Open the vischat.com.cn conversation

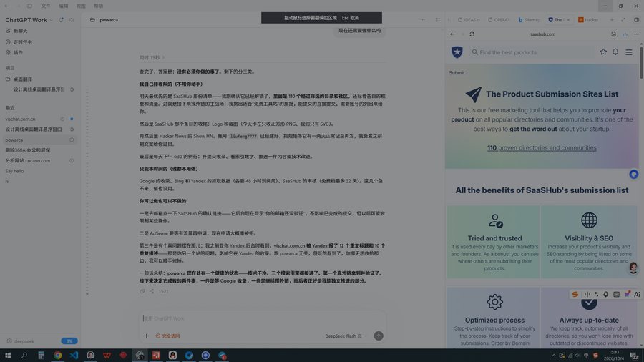pos(40,119)
